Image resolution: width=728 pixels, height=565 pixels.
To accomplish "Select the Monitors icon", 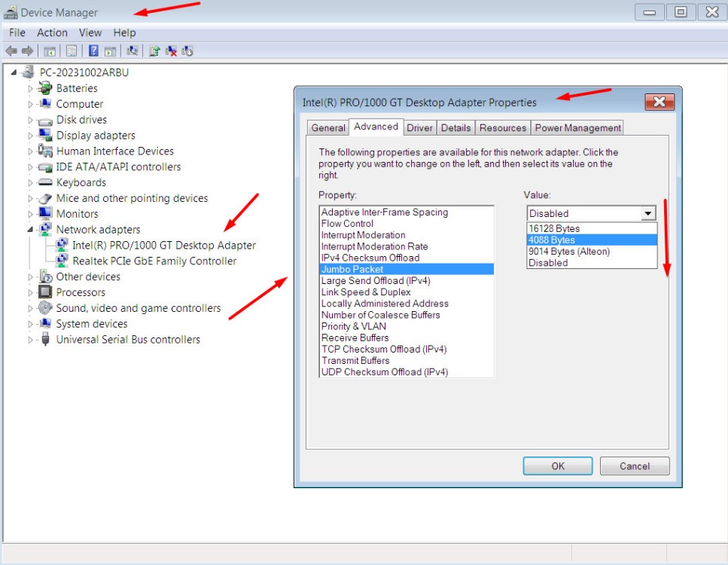I will point(45,213).
